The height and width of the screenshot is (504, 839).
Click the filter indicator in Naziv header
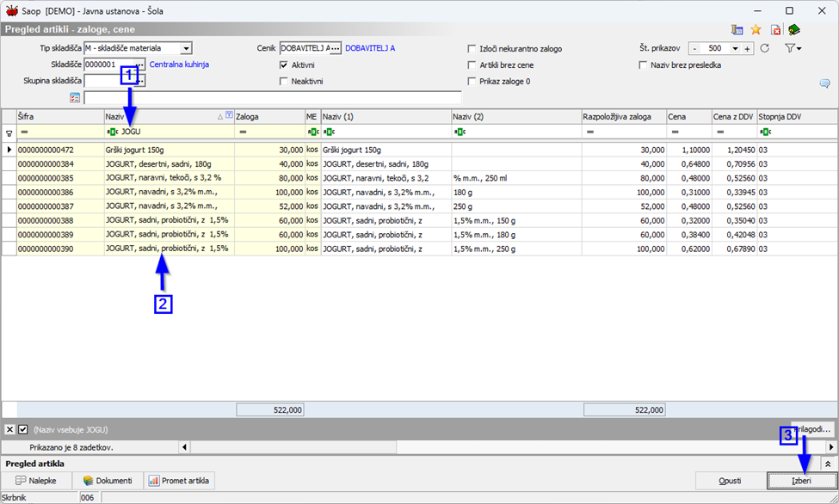229,115
